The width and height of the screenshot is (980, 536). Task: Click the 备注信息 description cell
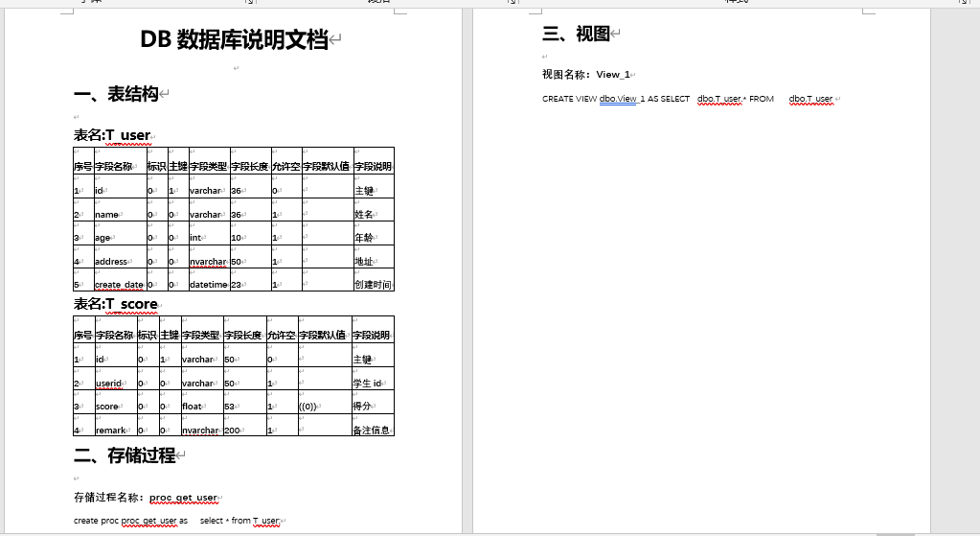click(373, 425)
